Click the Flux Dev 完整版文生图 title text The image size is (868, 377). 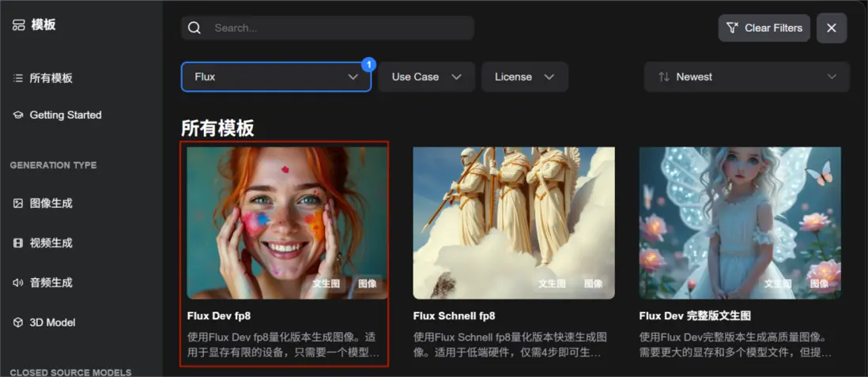pos(695,316)
